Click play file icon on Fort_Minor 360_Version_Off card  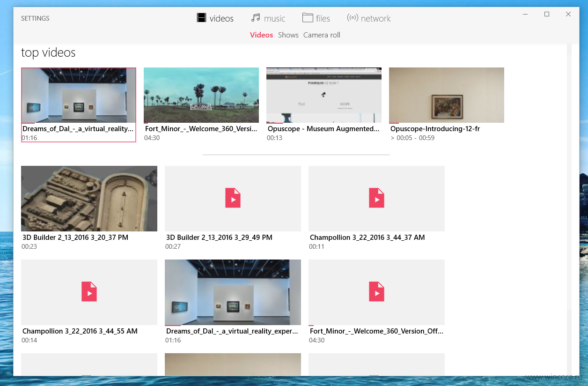(x=376, y=291)
